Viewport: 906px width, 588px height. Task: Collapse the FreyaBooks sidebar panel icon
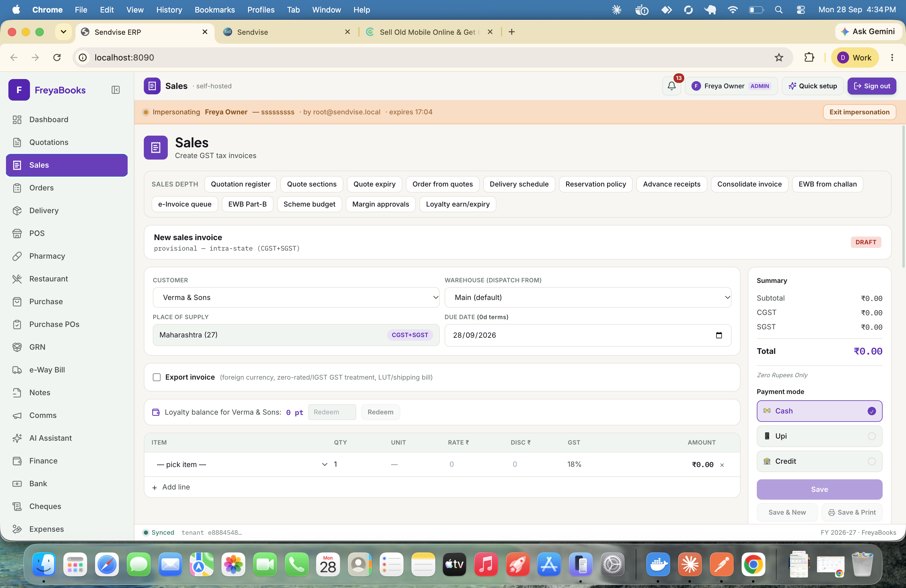tap(115, 90)
